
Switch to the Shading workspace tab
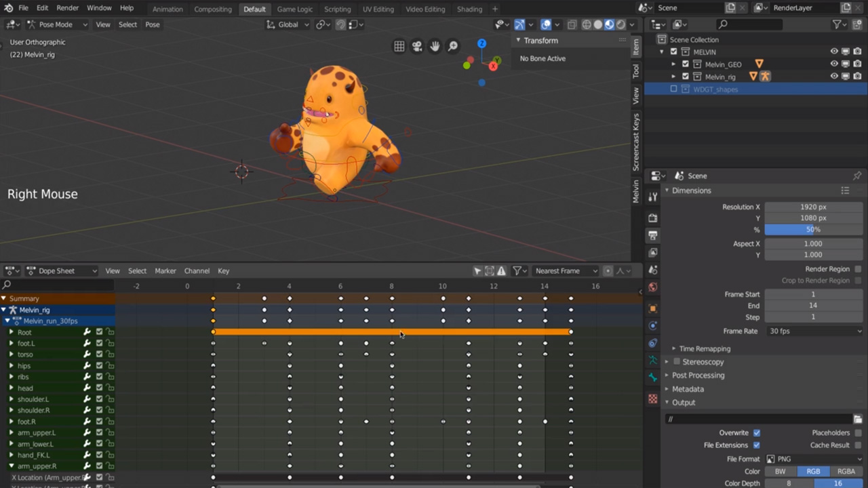469,9
